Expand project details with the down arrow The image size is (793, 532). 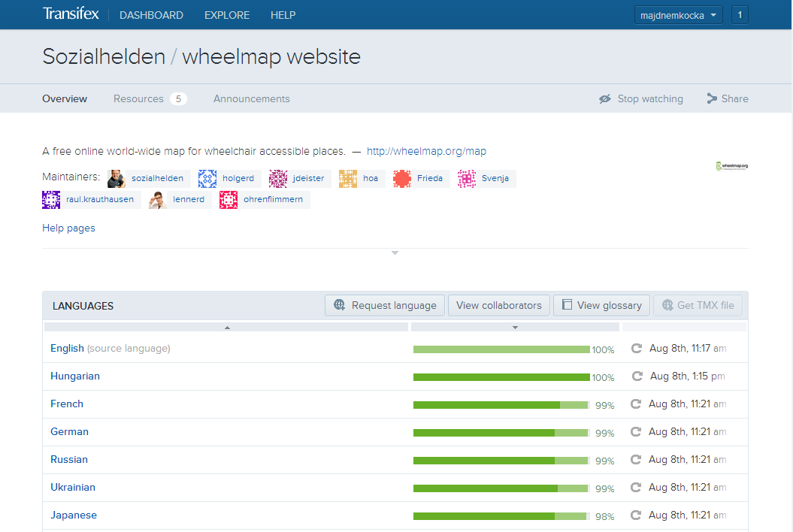point(395,252)
